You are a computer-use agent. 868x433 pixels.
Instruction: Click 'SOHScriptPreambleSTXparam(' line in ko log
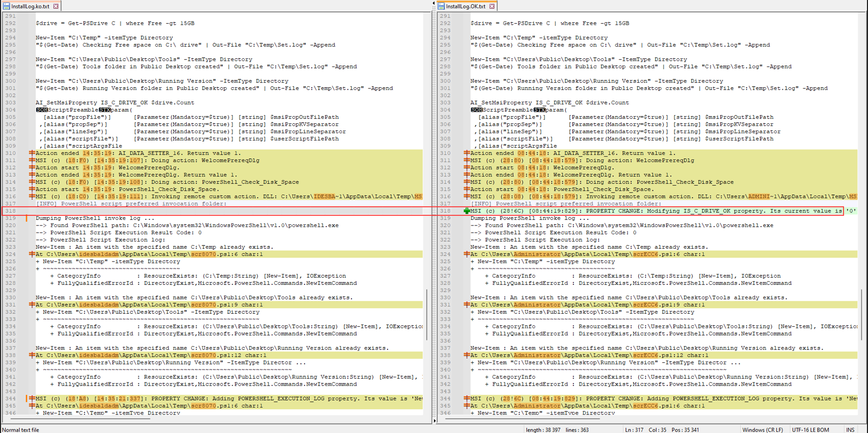(x=84, y=110)
